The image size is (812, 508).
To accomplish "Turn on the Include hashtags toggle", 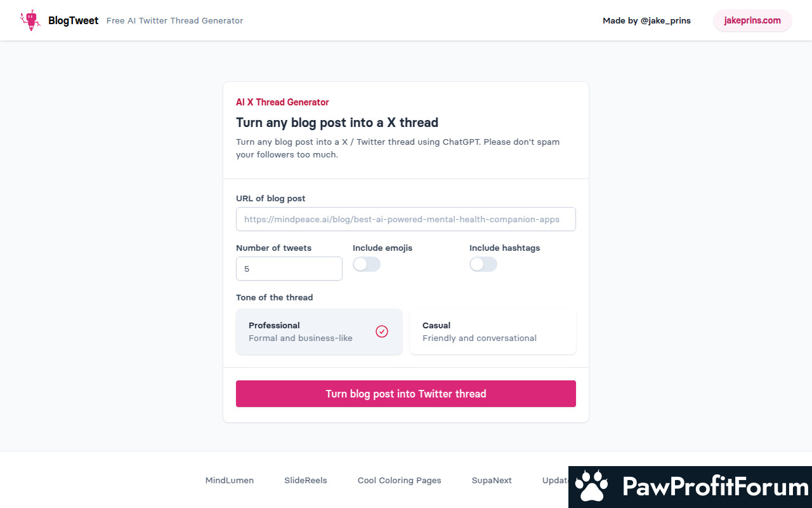I will [483, 264].
